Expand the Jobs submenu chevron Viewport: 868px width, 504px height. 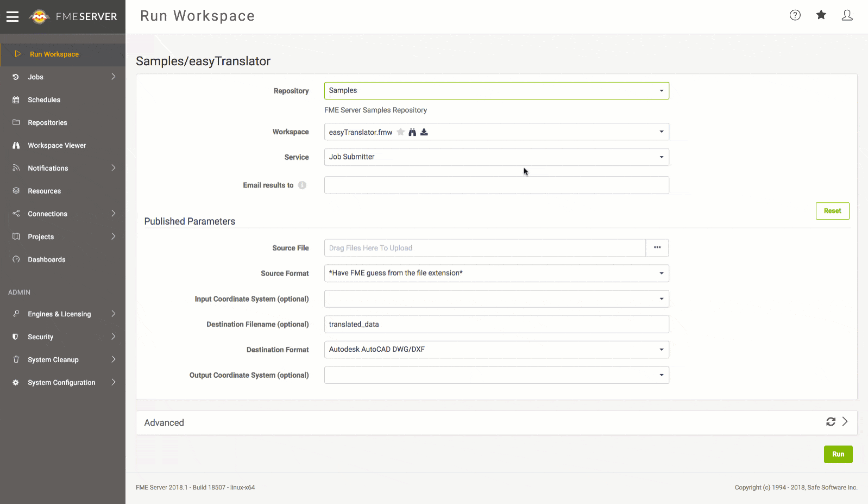point(114,77)
